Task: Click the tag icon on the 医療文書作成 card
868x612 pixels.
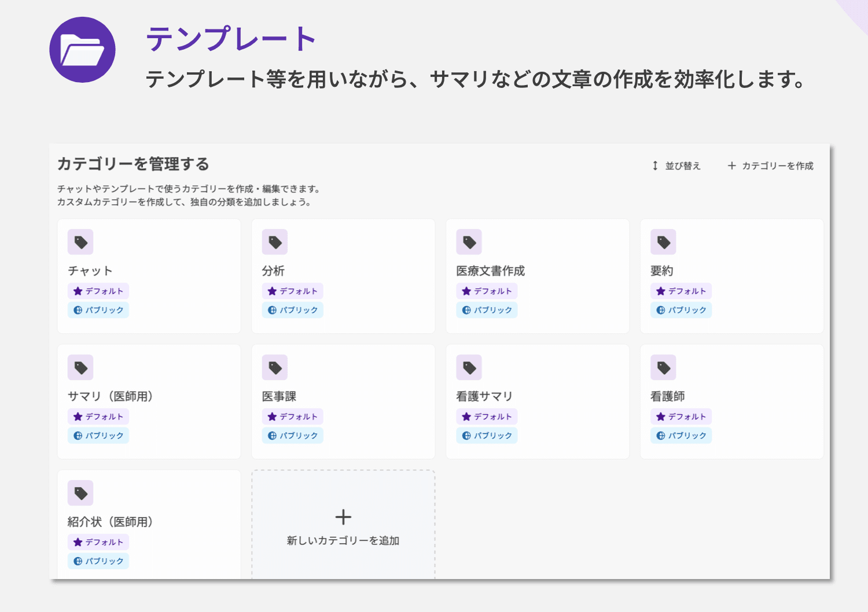Action: click(x=469, y=242)
